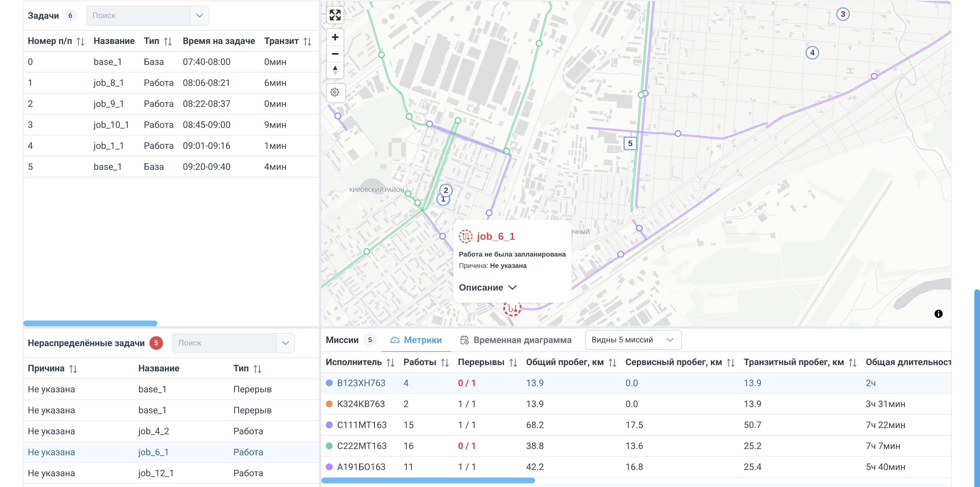Sort unassigned tasks by Тип
This screenshot has height=487, width=980.
(x=257, y=369)
